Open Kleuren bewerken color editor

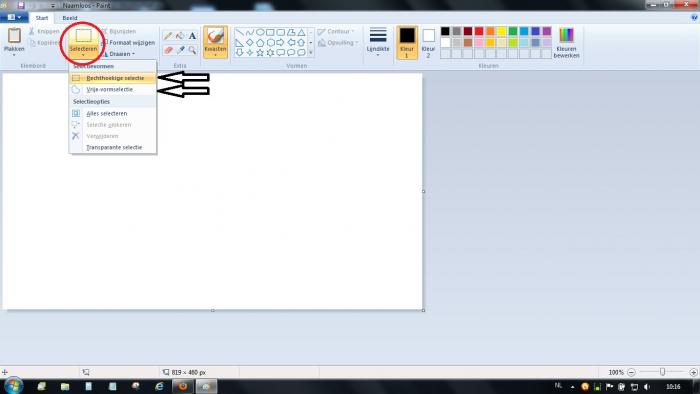point(566,43)
